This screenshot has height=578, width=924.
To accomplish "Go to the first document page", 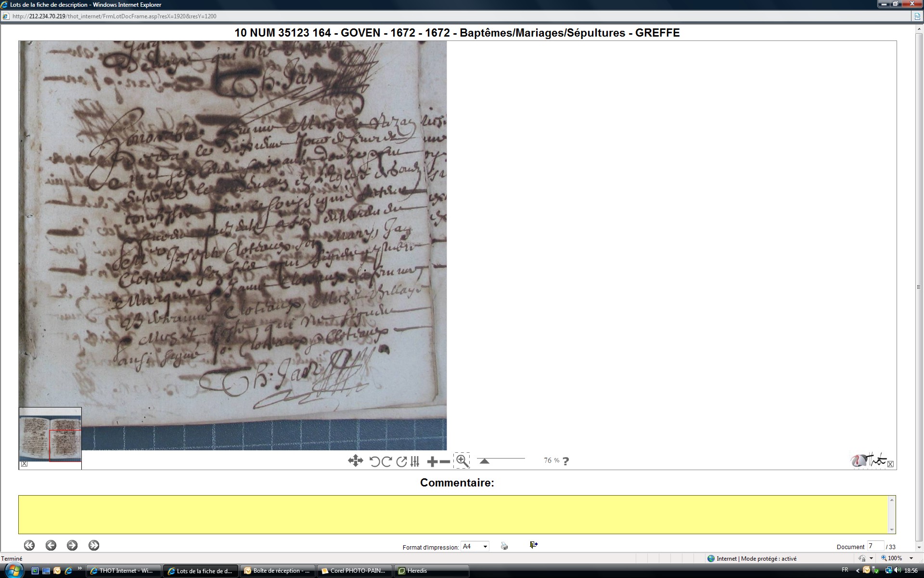I will click(x=29, y=545).
